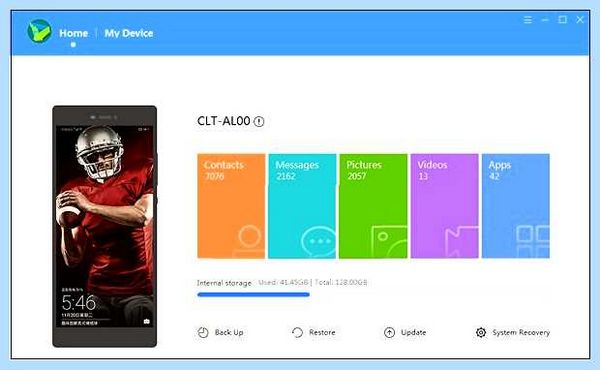Click the Internal storage label
Screen dimensions: 600x370
tap(224, 283)
